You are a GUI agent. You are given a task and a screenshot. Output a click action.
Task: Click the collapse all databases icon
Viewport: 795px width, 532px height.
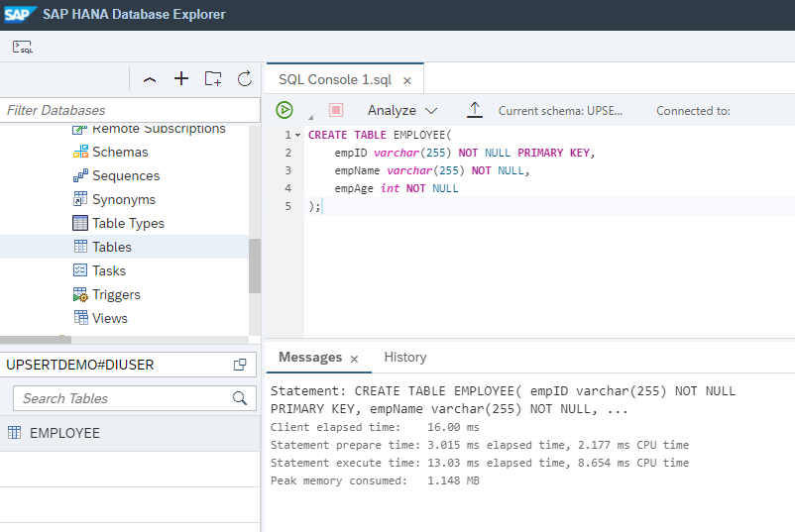coord(150,79)
